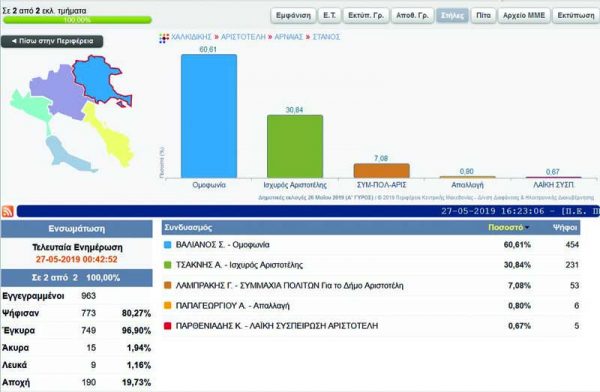Open the Αρχείο ΜΜΕ button
This screenshot has height=392, width=600.
point(524,15)
